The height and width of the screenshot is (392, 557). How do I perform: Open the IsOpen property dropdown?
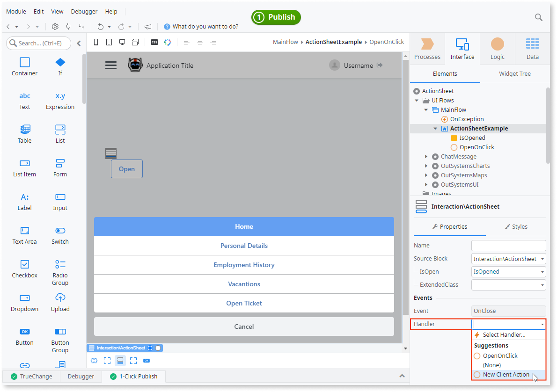tap(508, 271)
